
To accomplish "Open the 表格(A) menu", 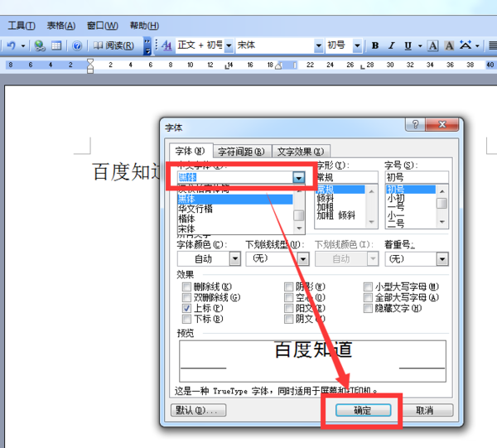I will point(60,26).
